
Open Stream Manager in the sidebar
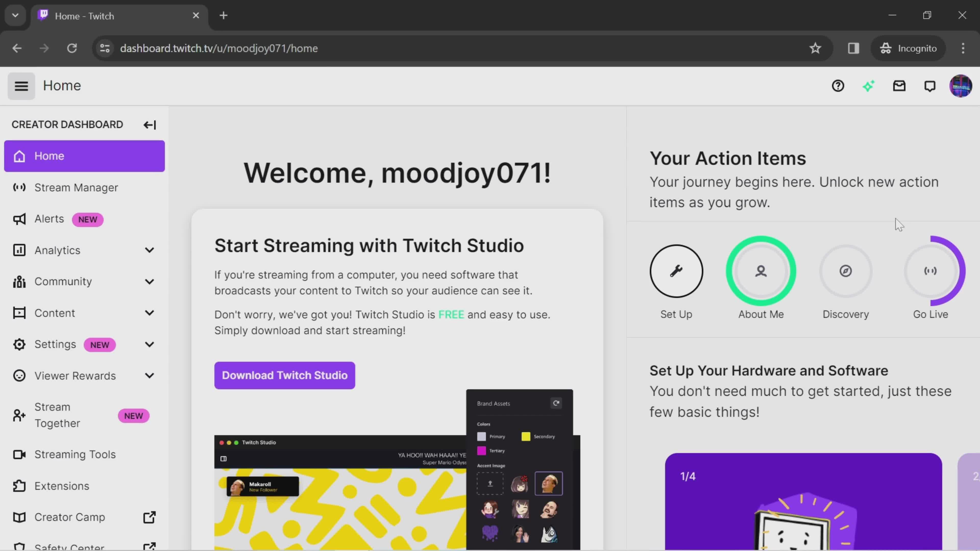coord(84,187)
